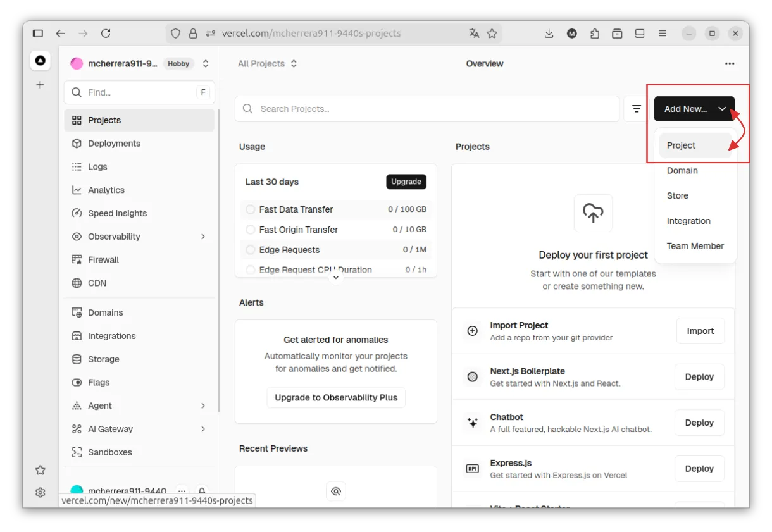Open Speed Insights from sidebar

tap(117, 213)
